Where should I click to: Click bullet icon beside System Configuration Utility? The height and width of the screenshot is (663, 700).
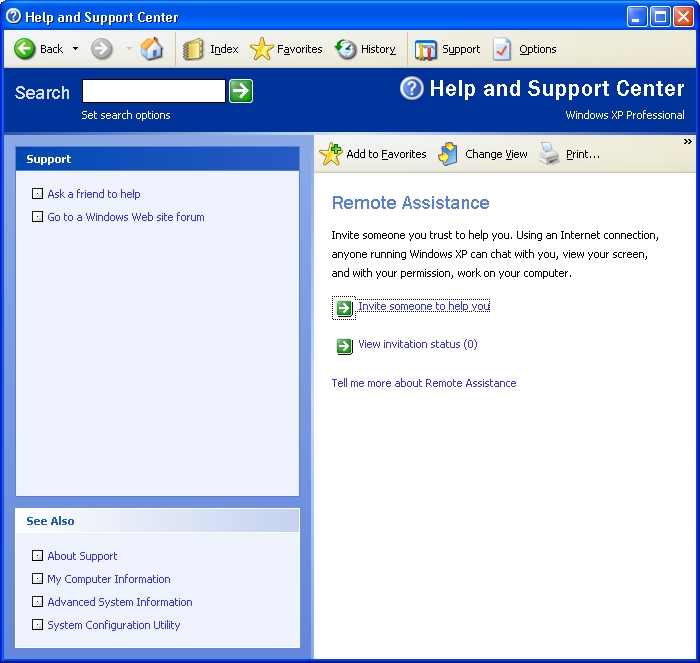[x=38, y=625]
